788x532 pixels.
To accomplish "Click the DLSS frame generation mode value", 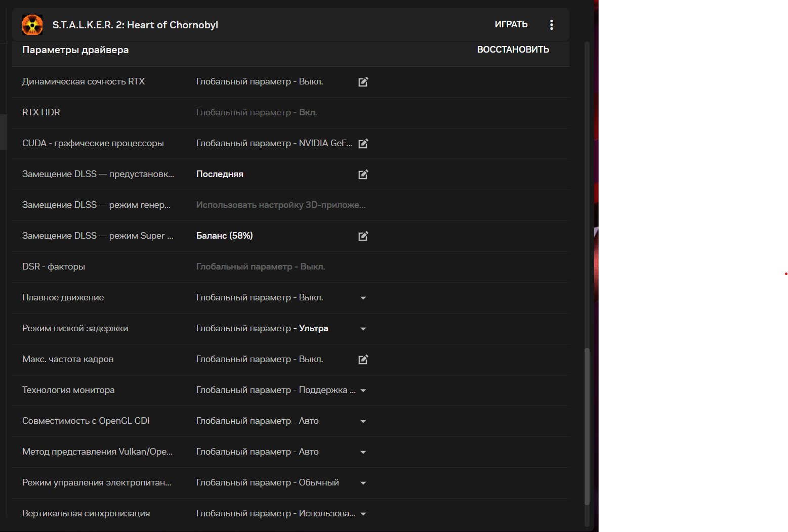I will click(x=280, y=205).
